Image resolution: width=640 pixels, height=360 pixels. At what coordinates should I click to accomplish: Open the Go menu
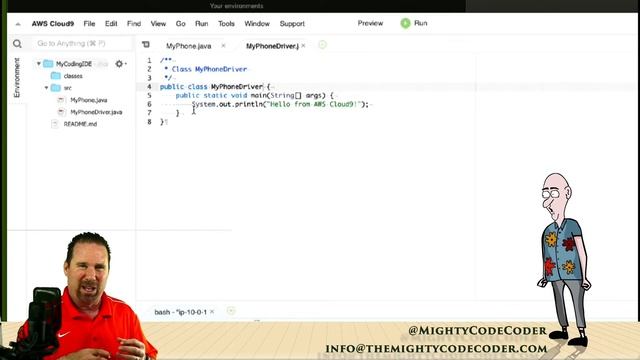coord(180,24)
